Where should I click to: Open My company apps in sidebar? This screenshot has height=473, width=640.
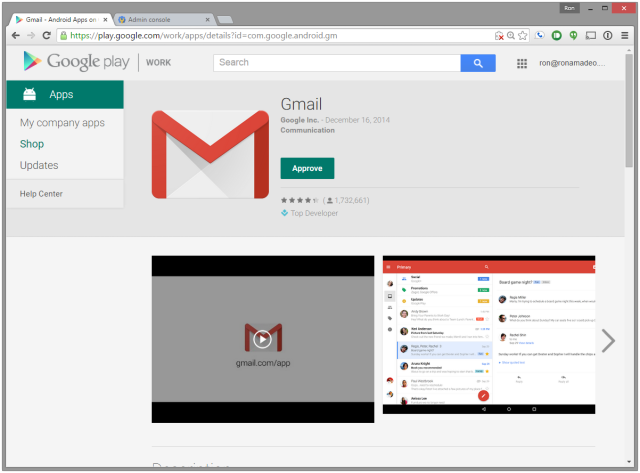pyautogui.click(x=62, y=123)
